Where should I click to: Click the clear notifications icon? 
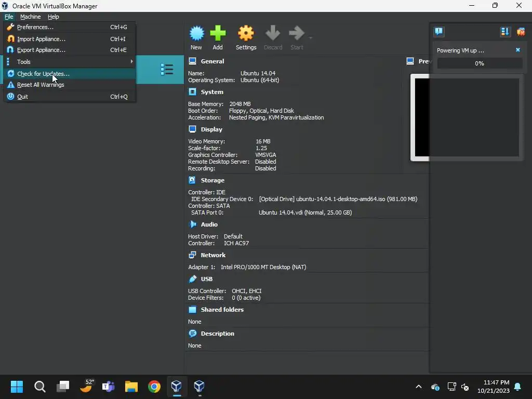[521, 32]
